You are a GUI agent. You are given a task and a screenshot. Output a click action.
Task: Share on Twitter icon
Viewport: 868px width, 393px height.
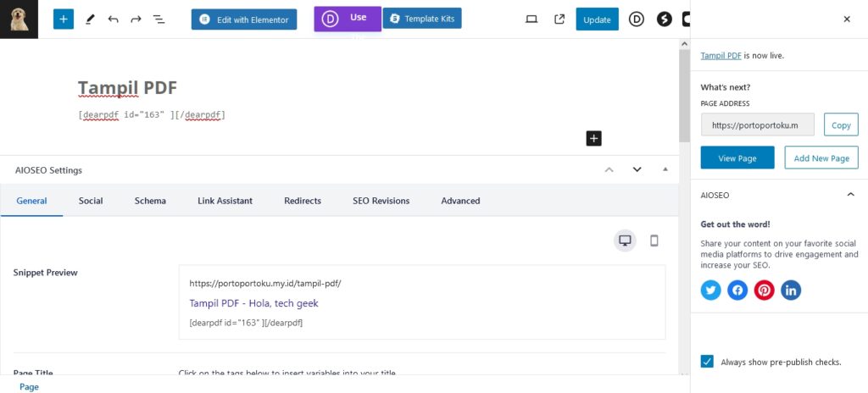(711, 290)
